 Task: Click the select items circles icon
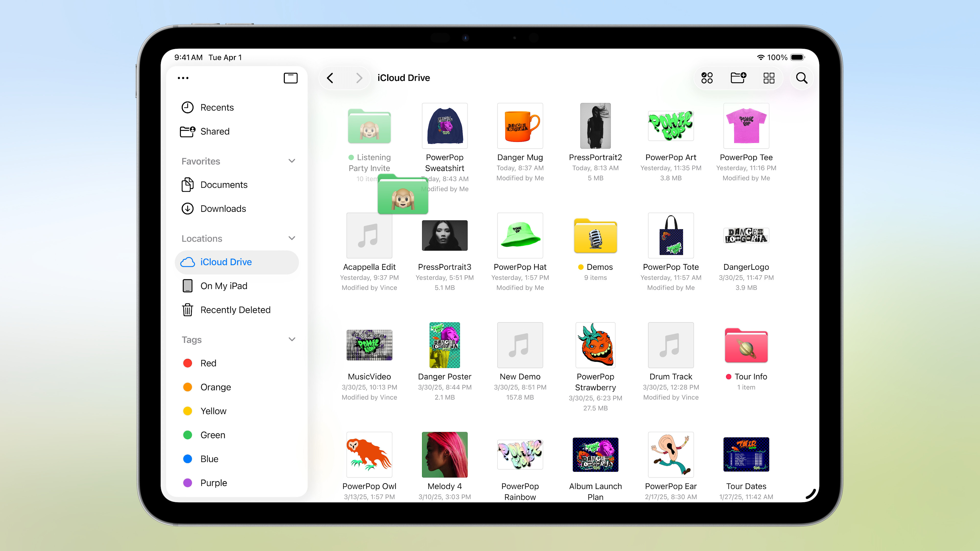point(707,78)
